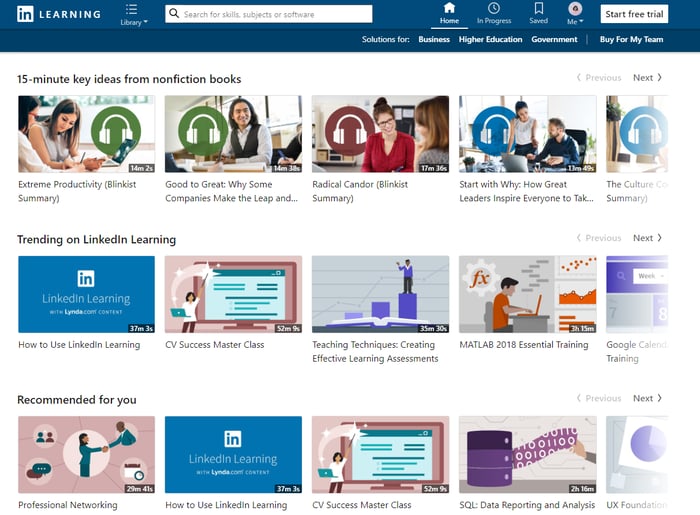This screenshot has height=515, width=700.
Task: Open the Radical Candor thumbnail
Action: tap(380, 134)
